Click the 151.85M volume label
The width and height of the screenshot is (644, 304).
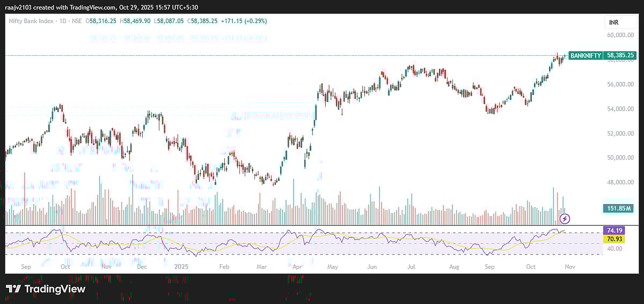619,208
